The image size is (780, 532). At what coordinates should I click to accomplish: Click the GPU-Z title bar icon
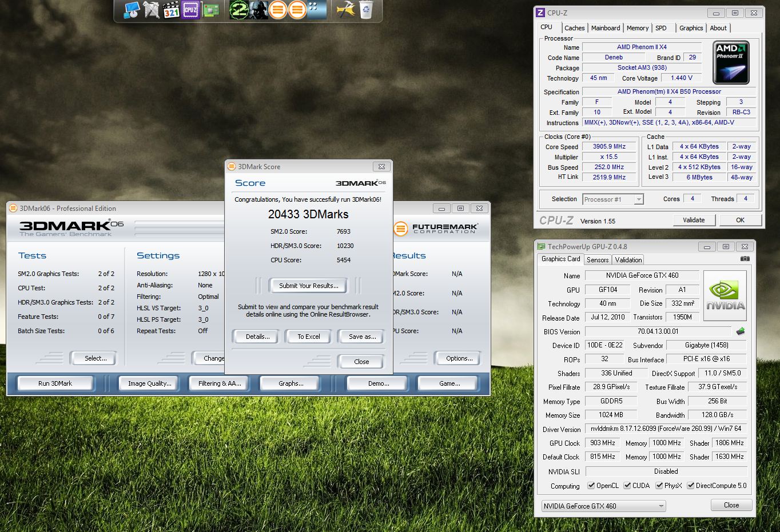(541, 247)
